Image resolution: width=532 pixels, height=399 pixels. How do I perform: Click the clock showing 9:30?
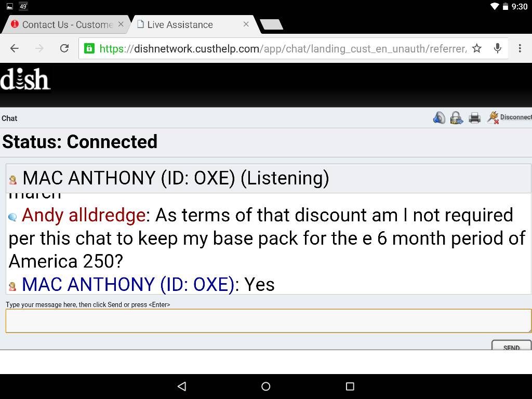[x=520, y=6]
